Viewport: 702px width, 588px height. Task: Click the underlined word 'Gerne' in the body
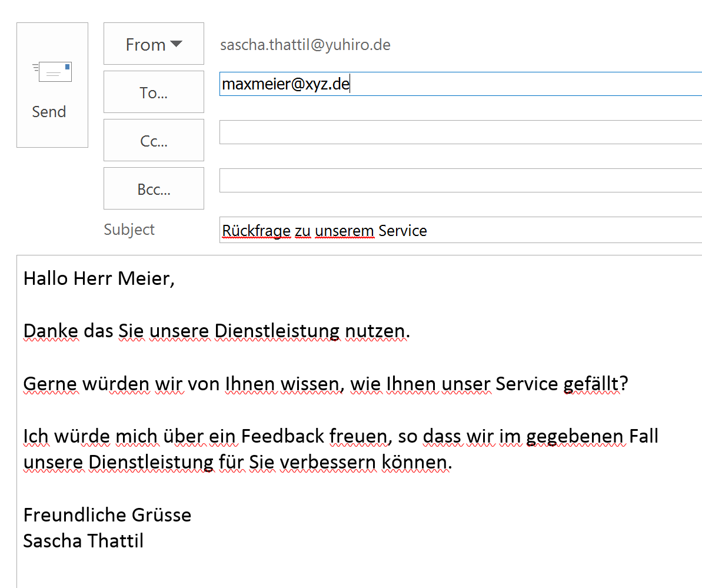[51, 384]
